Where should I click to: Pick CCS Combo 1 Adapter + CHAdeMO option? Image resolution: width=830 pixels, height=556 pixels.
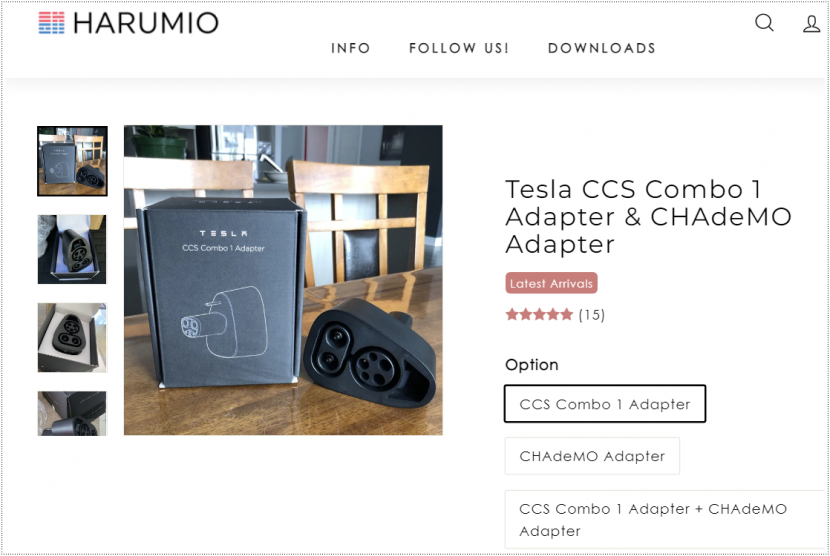click(667, 519)
